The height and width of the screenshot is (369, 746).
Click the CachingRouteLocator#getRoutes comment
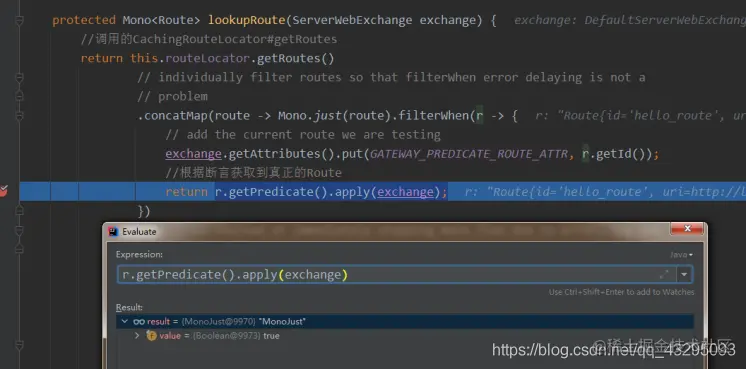[x=208, y=39]
